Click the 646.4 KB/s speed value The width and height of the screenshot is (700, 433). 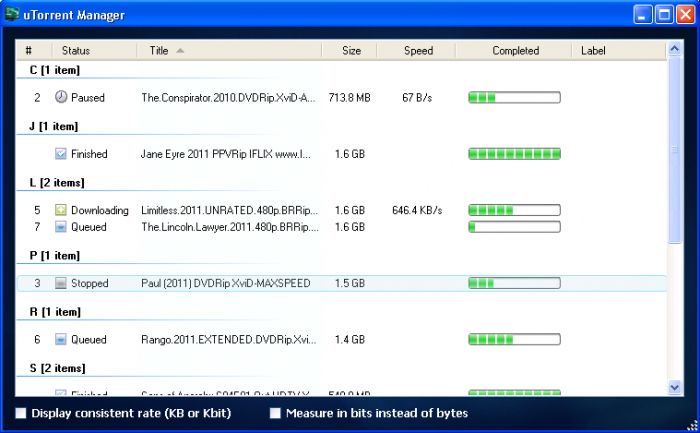coord(417,210)
